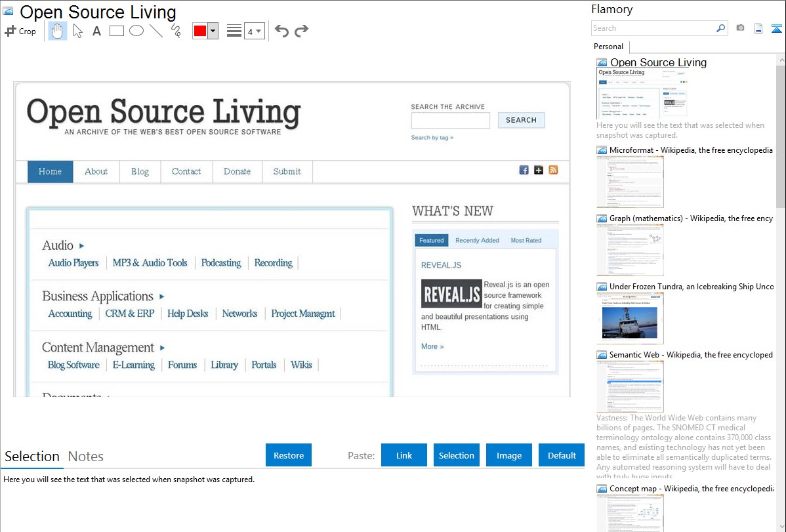Click the line thickness icon
The image size is (786, 532).
pyautogui.click(x=234, y=31)
